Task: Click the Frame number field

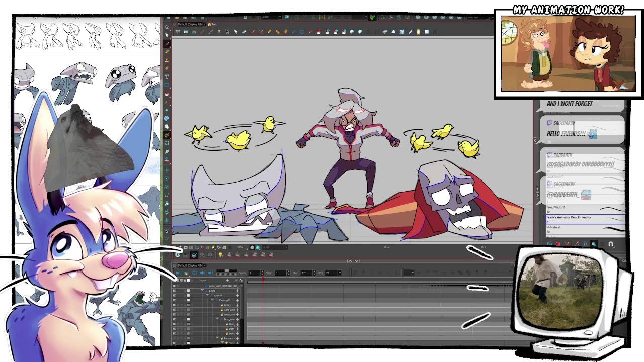Action: coord(254,273)
